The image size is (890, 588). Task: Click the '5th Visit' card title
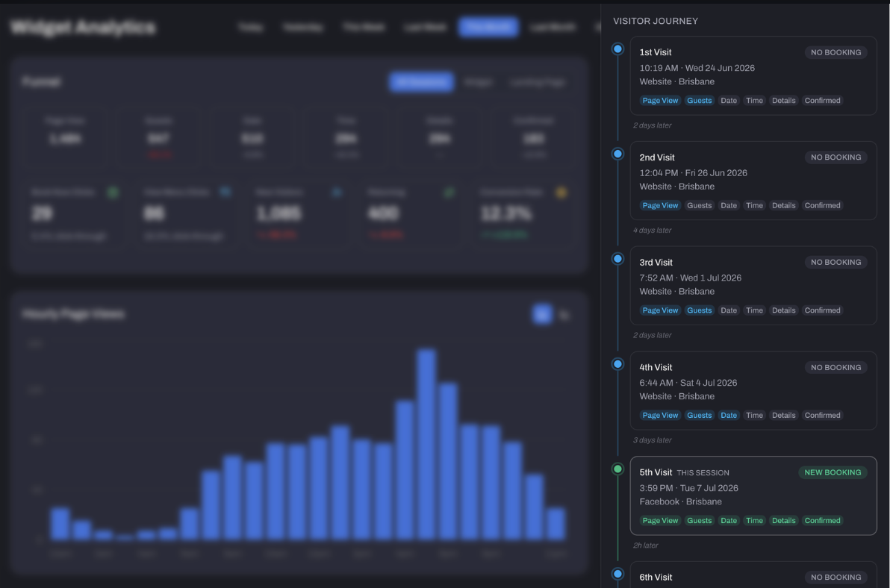coord(656,472)
